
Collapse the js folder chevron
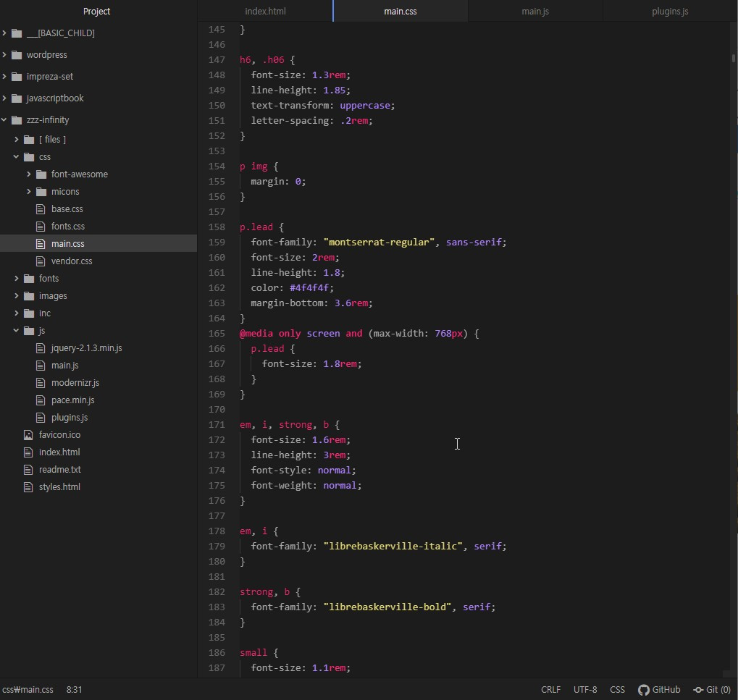pos(17,330)
